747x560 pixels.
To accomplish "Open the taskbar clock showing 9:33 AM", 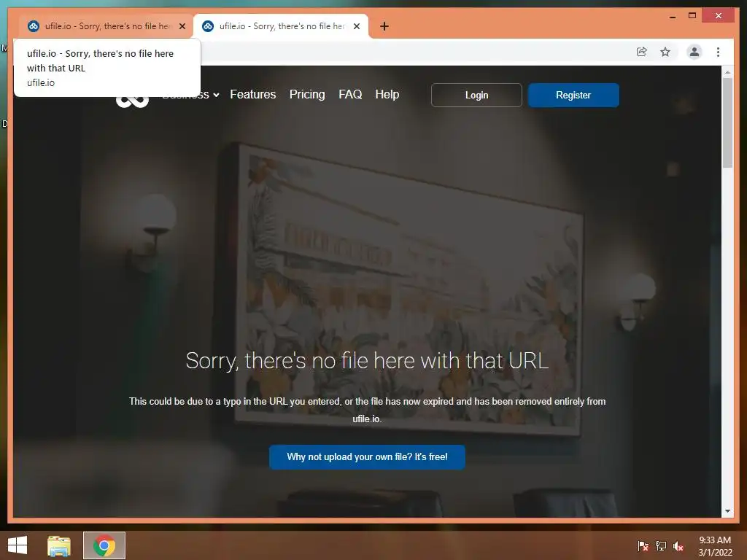I will point(715,546).
